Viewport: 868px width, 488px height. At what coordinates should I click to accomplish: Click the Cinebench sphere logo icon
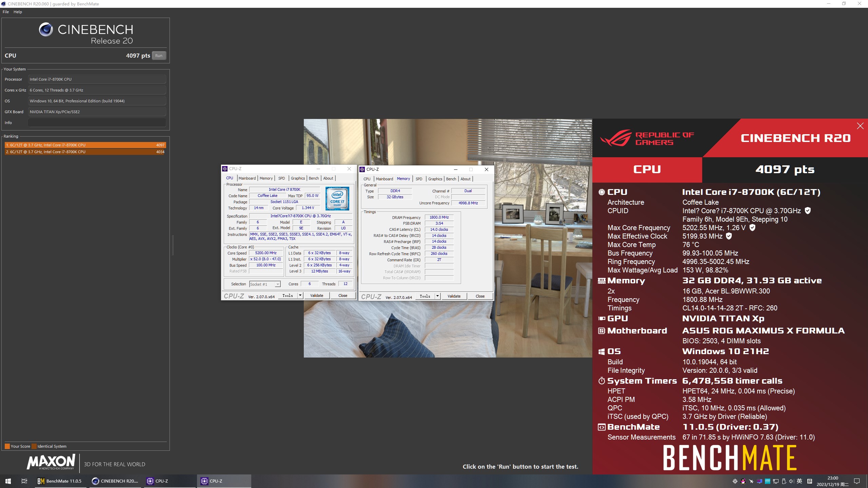click(x=46, y=29)
